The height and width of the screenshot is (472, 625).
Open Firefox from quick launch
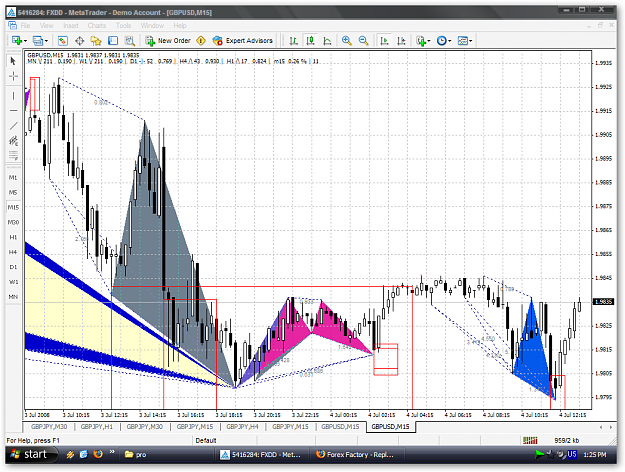[x=97, y=454]
